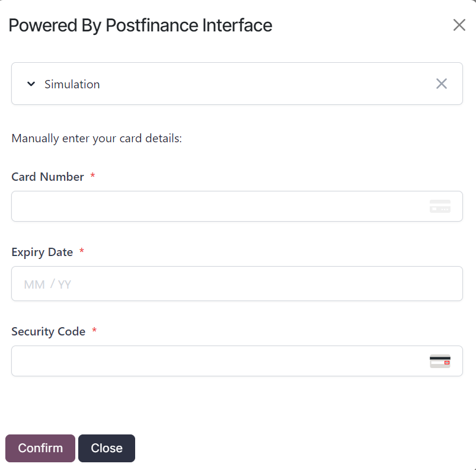Click the required asterisk beside Card Number
Viewport: 476px width, 470px height.
click(92, 175)
